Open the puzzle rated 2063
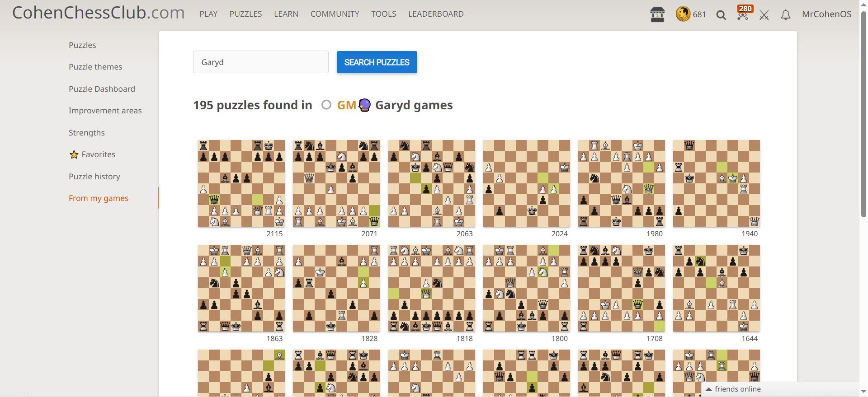The height and width of the screenshot is (397, 868). 432,183
